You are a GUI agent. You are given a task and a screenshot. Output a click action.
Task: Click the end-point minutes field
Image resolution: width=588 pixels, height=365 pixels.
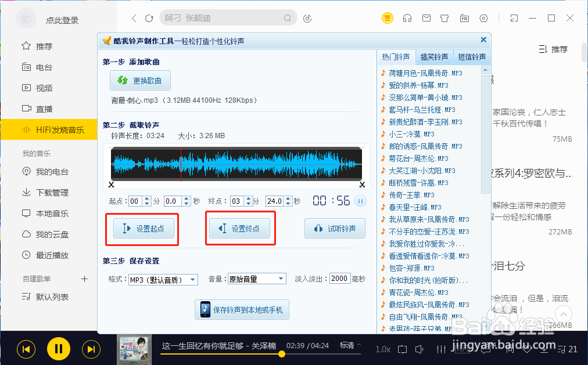pos(237,201)
